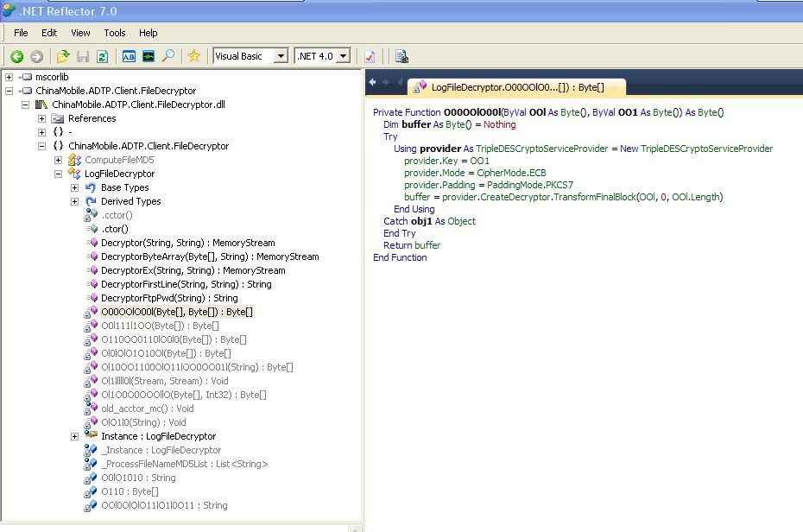Expand the Base Types node
Viewport: 803px width, 532px height.
coord(74,187)
